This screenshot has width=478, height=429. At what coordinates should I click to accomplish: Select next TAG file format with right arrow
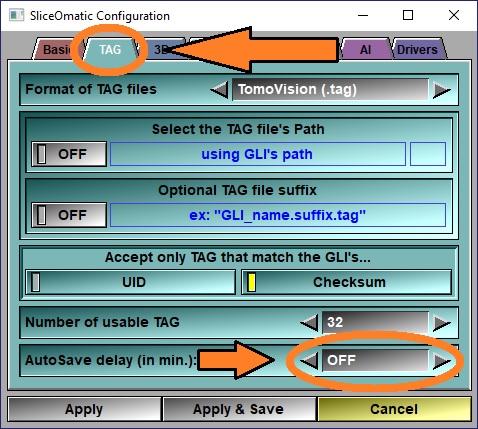coord(442,90)
